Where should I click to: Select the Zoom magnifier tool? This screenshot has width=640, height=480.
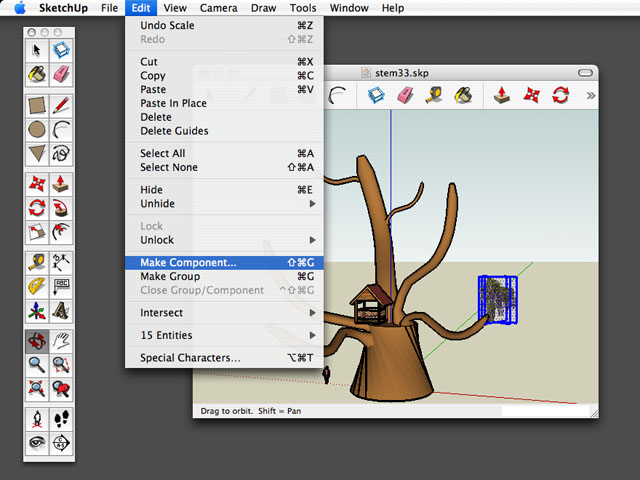coord(37,365)
